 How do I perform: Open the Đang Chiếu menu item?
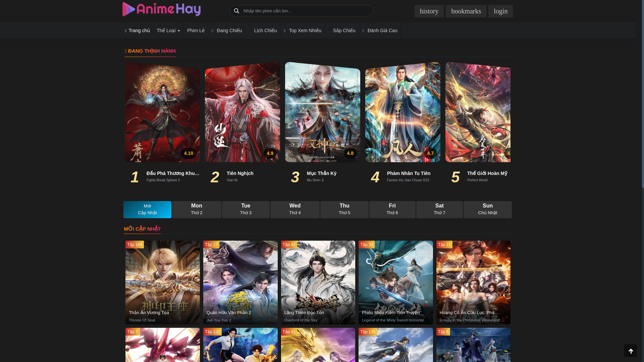point(227,31)
